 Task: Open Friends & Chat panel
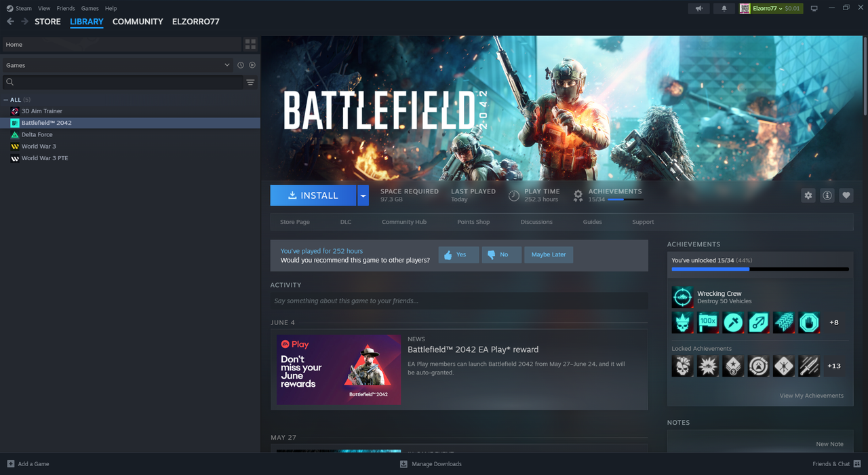coord(836,464)
